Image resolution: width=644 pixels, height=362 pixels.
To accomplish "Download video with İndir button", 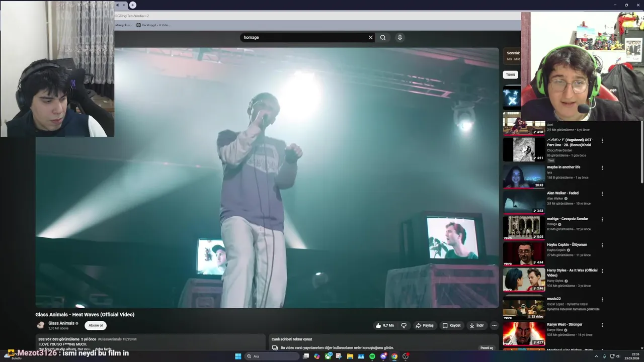I will coord(476,325).
